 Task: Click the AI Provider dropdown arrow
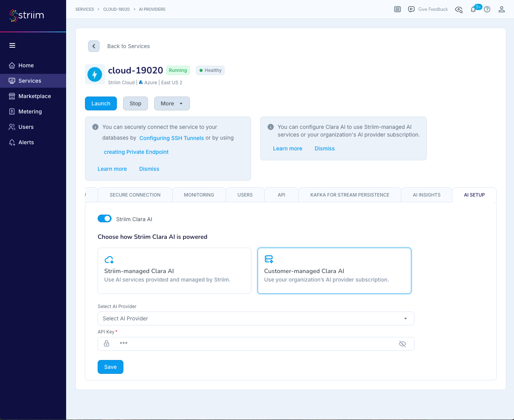pos(406,318)
